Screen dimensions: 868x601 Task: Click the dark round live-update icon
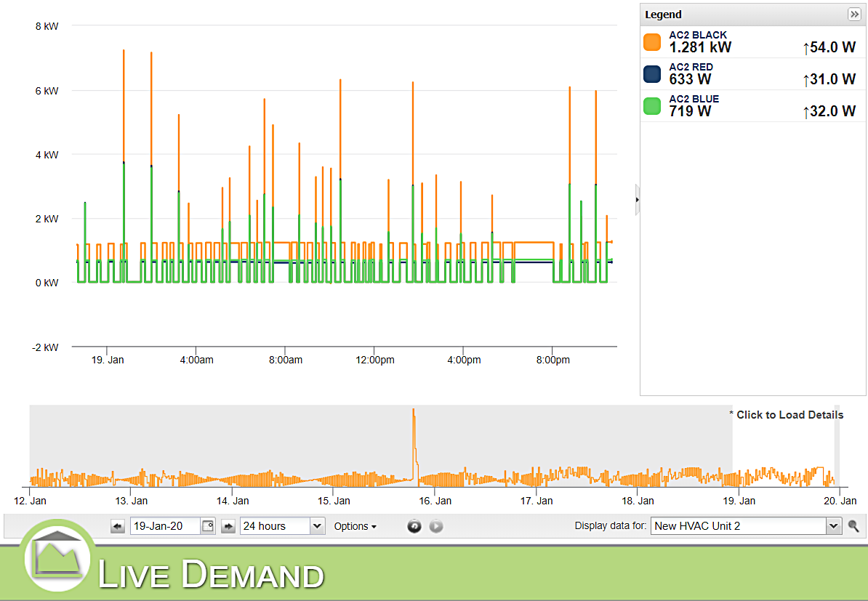point(414,526)
